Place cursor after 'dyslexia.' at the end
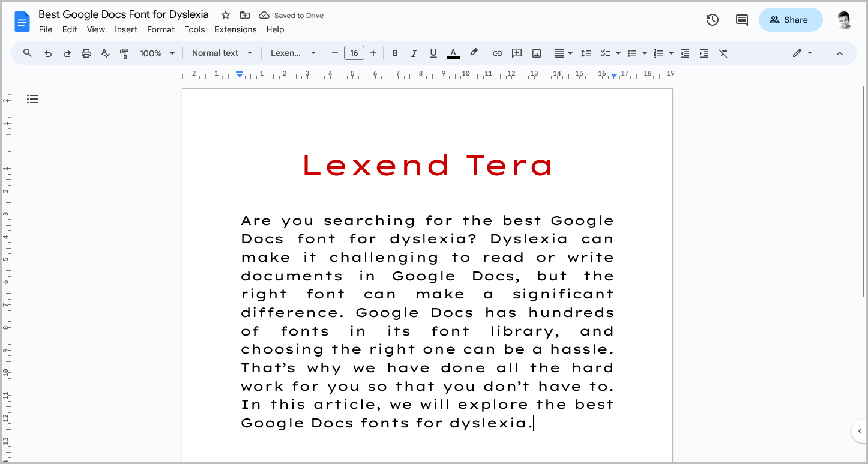 coord(533,423)
